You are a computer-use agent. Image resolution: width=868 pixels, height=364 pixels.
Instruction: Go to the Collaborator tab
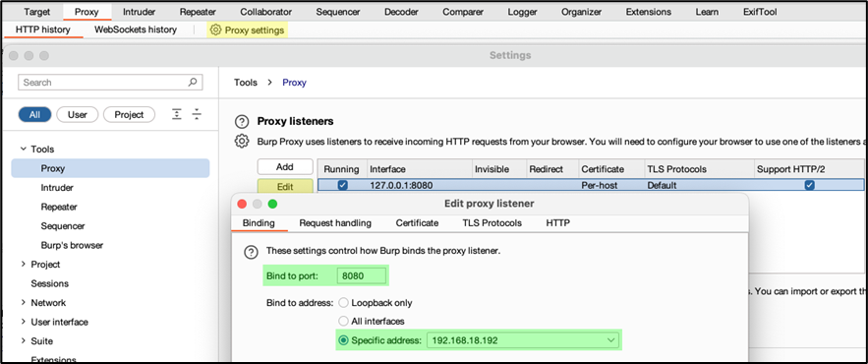coord(265,12)
